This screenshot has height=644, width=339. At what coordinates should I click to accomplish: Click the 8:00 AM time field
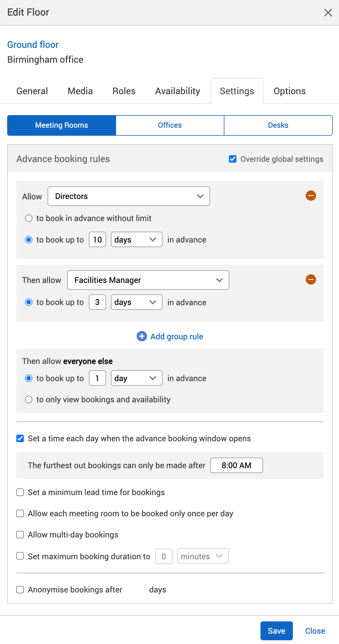[236, 465]
